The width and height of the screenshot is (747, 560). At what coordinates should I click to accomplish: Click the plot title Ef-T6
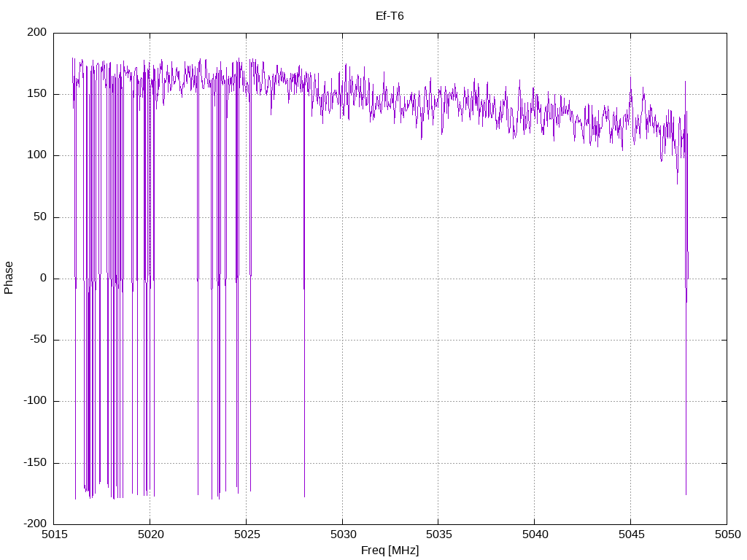(x=390, y=16)
